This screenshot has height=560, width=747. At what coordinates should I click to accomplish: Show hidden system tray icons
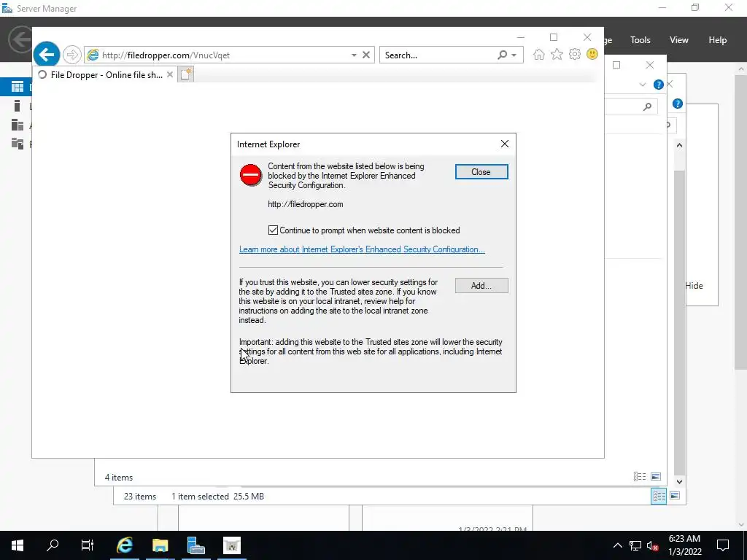(617, 545)
